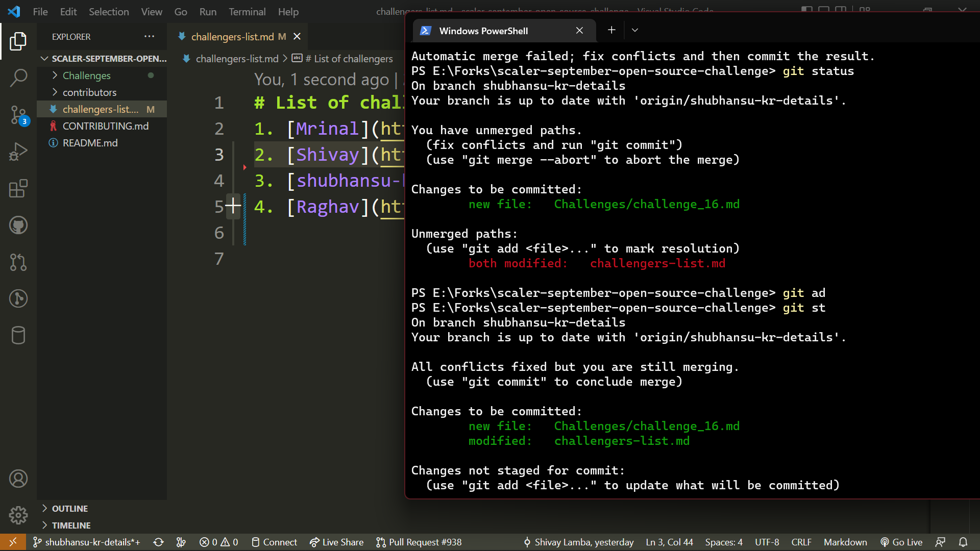Start a Live Share session

pos(336,542)
